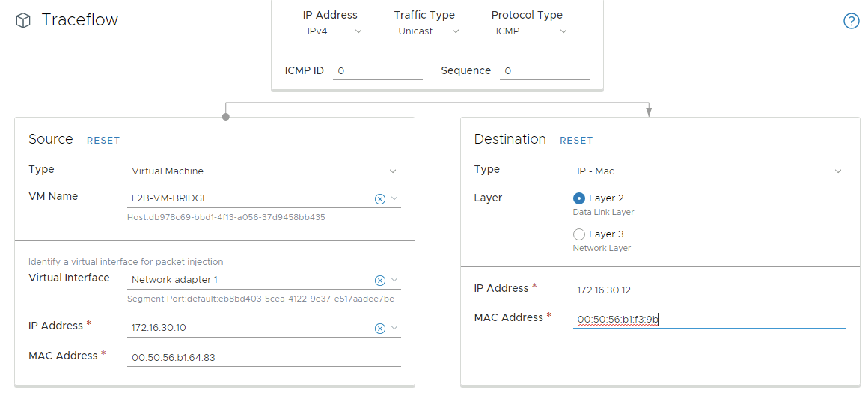Expand the Virtual Interface dropdown chevron
868x393 pixels.
pyautogui.click(x=394, y=280)
